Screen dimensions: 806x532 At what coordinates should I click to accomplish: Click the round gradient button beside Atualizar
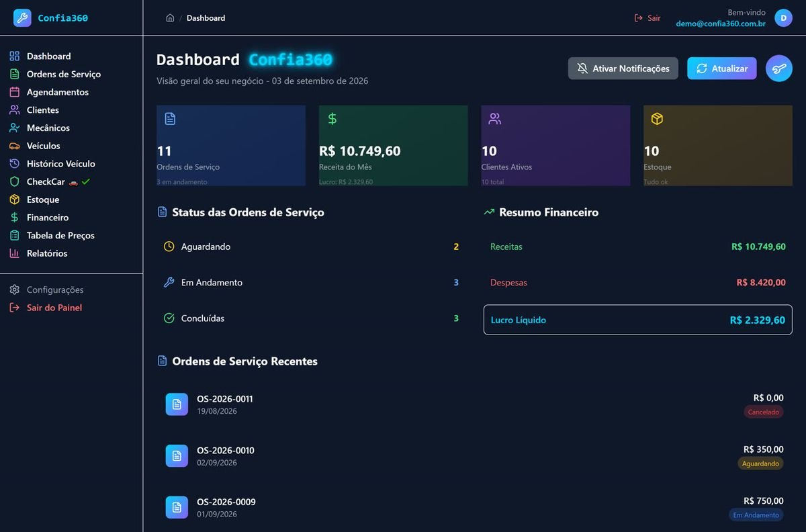(x=779, y=69)
